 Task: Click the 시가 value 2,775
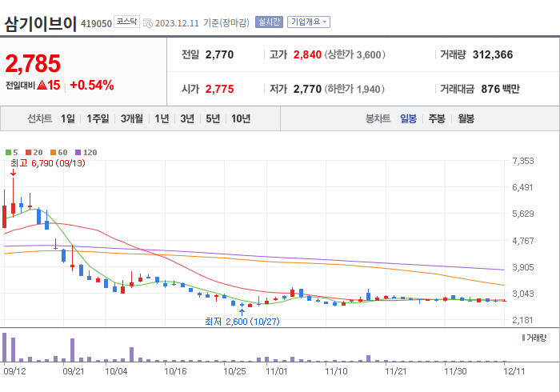pyautogui.click(x=219, y=89)
